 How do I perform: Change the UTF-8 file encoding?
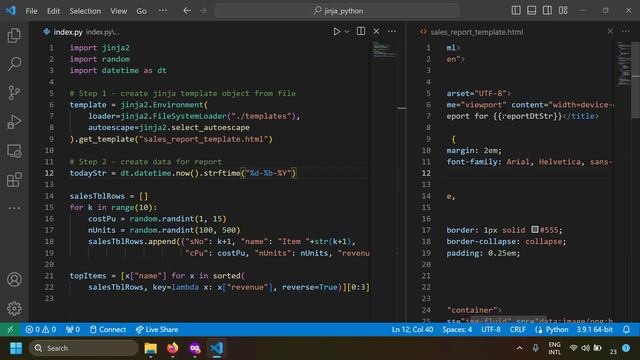[x=491, y=329]
